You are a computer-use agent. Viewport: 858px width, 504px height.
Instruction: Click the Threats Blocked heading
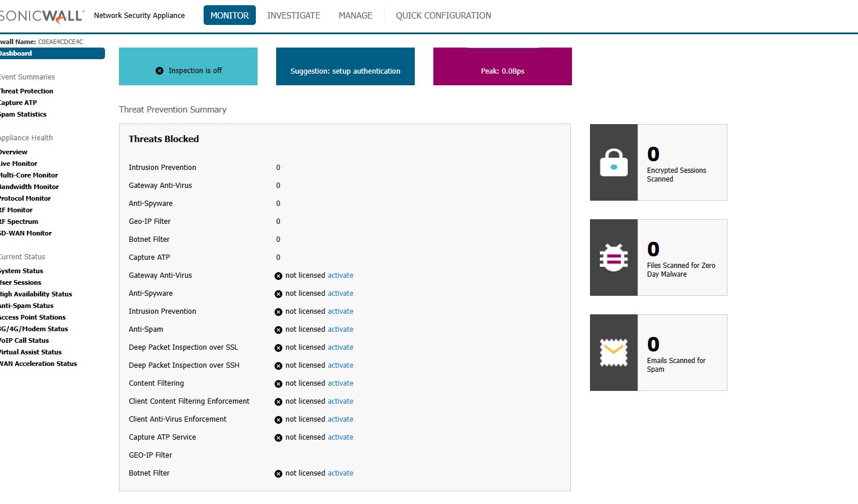tap(164, 139)
